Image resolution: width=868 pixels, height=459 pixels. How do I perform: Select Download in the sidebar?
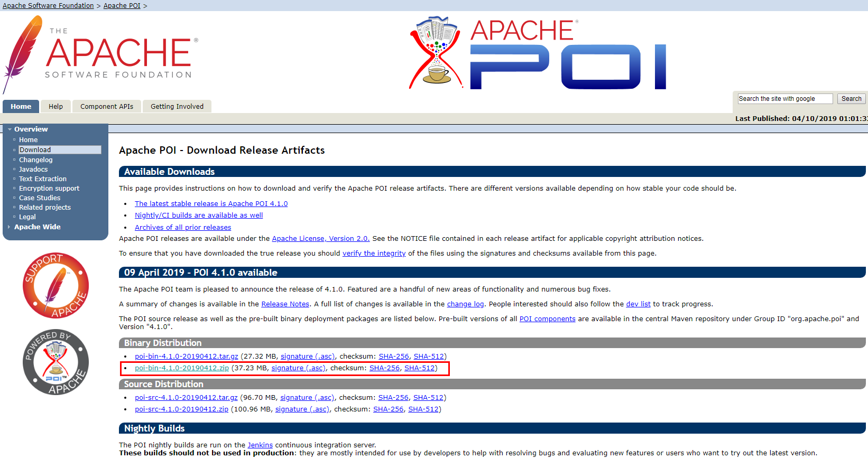(60, 150)
